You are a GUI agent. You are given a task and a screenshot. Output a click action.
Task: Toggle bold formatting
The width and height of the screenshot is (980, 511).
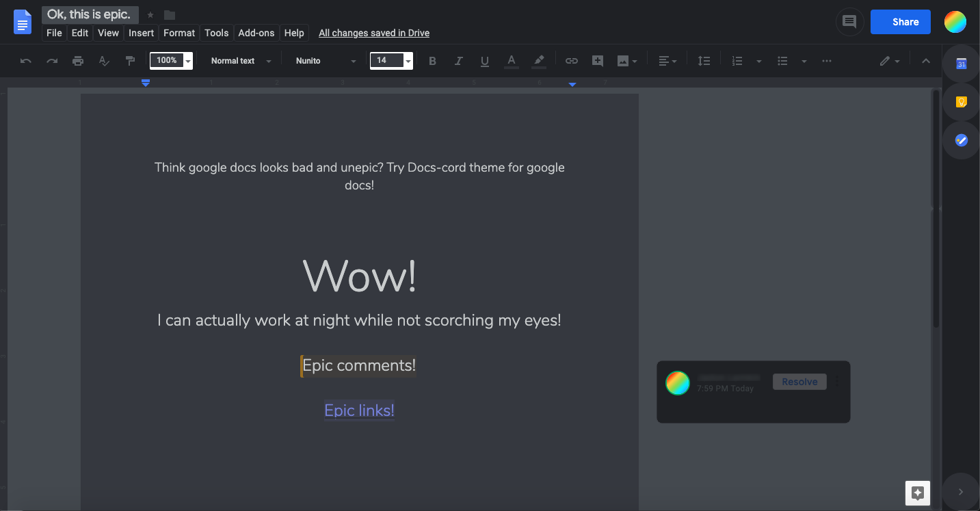432,61
